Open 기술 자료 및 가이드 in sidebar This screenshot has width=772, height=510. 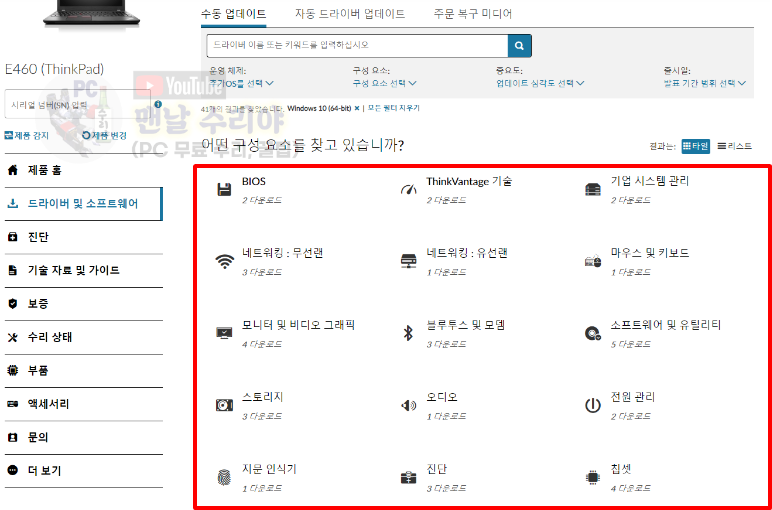click(x=83, y=271)
